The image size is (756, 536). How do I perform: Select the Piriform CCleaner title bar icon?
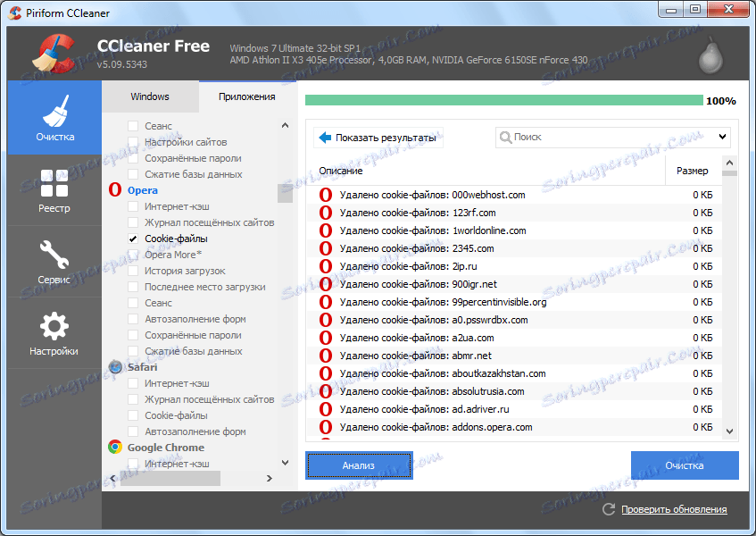click(x=15, y=13)
